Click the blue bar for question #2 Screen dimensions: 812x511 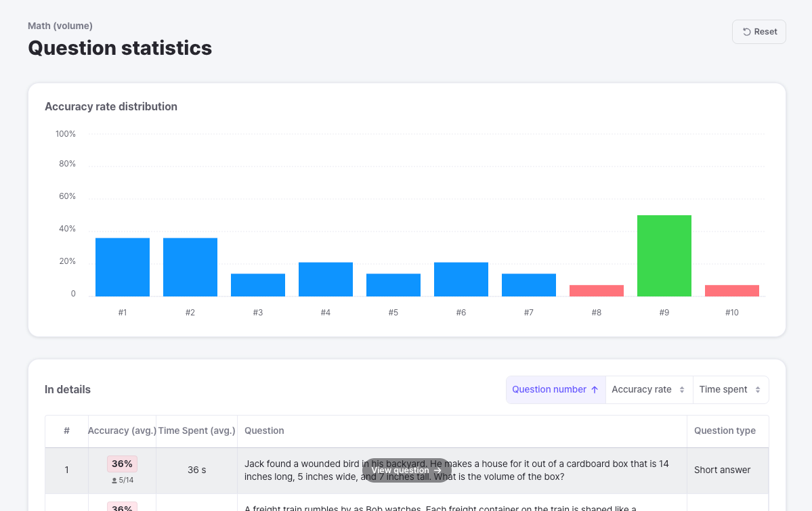(190, 267)
